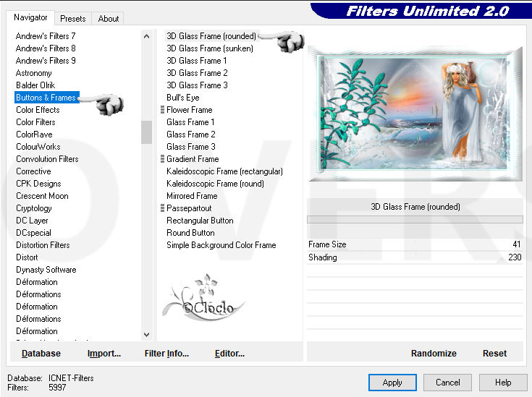Choose the Astronomy filter group
The image size is (532, 397).
[33, 73]
